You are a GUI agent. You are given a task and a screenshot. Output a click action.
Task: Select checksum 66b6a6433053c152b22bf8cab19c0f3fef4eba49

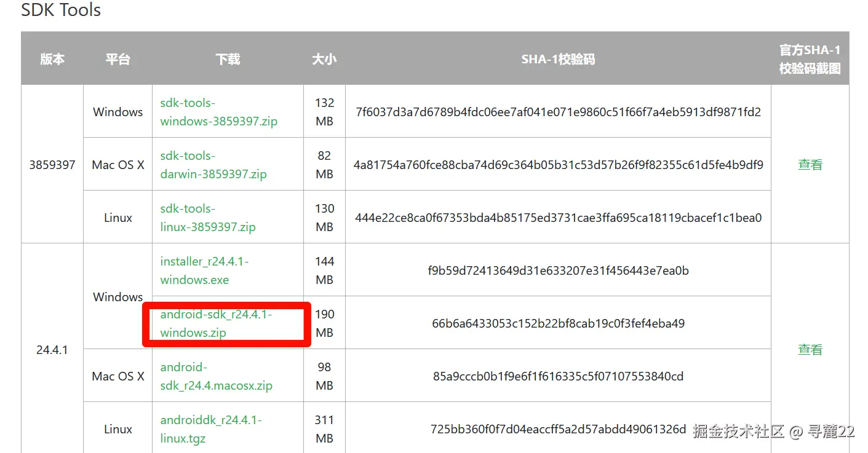coord(558,323)
